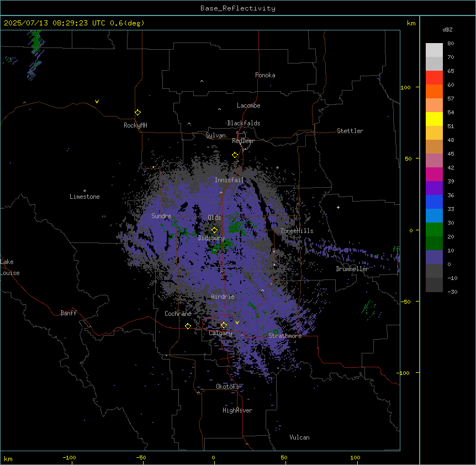Select the light gray 70-80 dBZ swatch
The image size is (476, 465).
coord(434,50)
